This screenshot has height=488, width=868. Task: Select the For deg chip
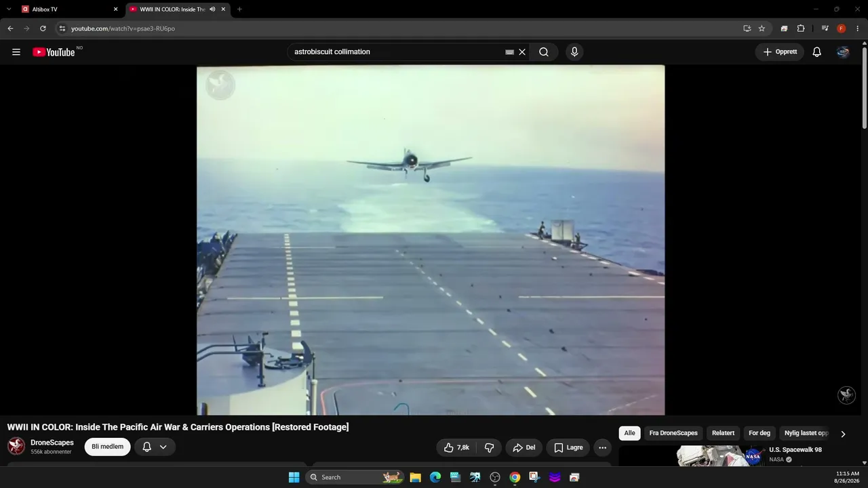759,433
